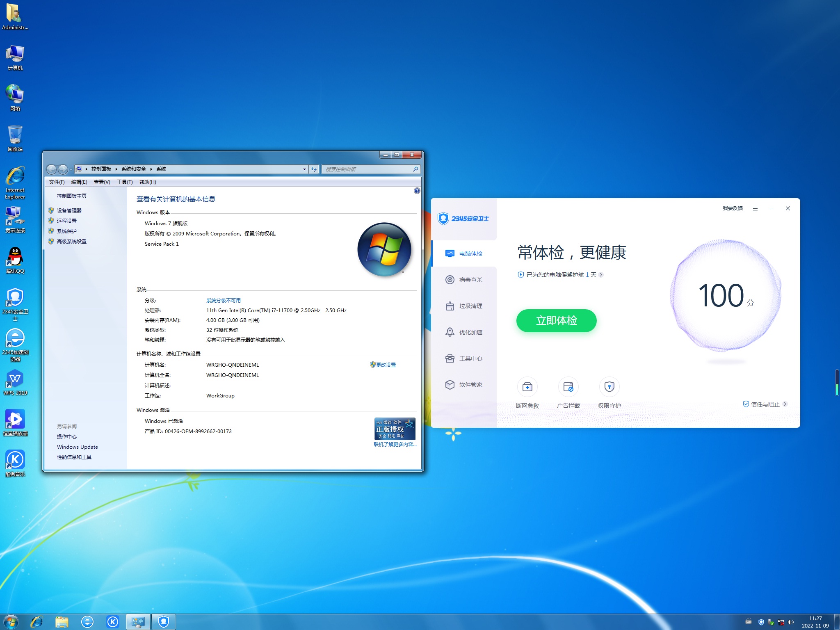The image size is (840, 630).
Task: Click the green 立即体检 button
Action: (x=556, y=320)
